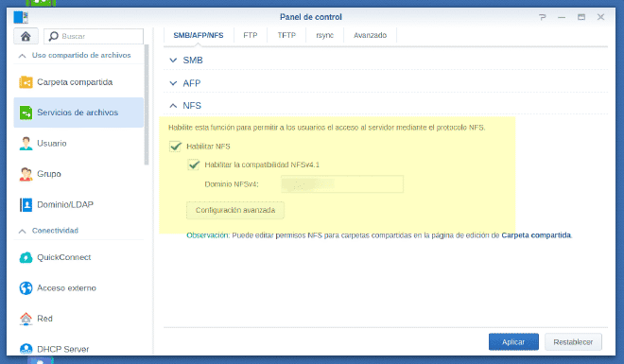Click the Red network house icon

point(26,319)
